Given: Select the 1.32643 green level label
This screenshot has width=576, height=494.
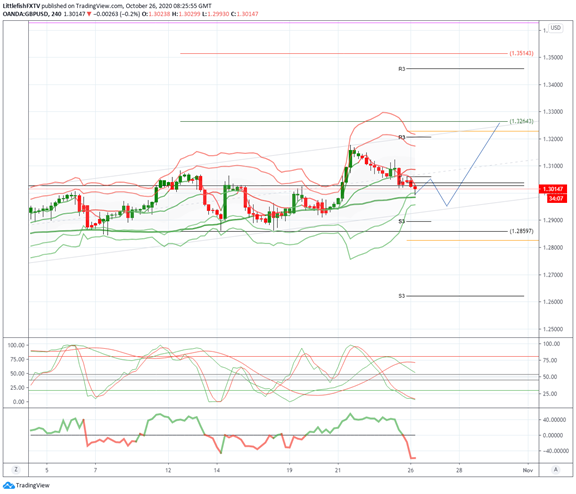Looking at the screenshot, I should coord(521,121).
